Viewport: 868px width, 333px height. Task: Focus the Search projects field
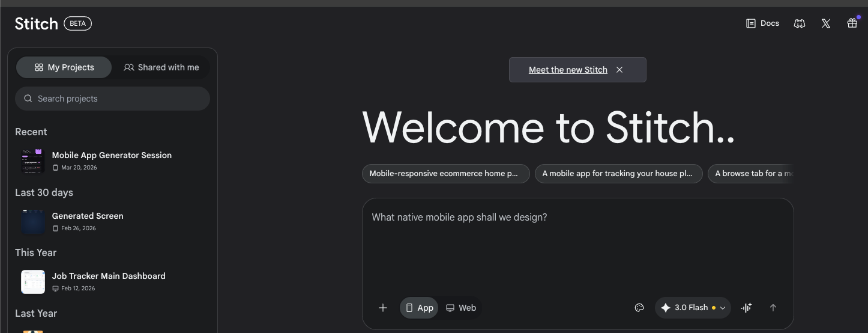point(112,99)
